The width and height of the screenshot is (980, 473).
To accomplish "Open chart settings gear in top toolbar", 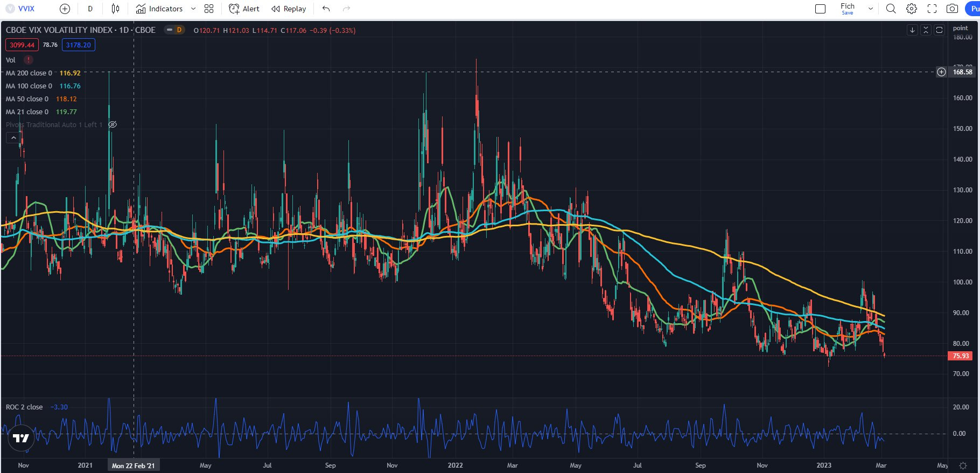I will click(x=912, y=9).
